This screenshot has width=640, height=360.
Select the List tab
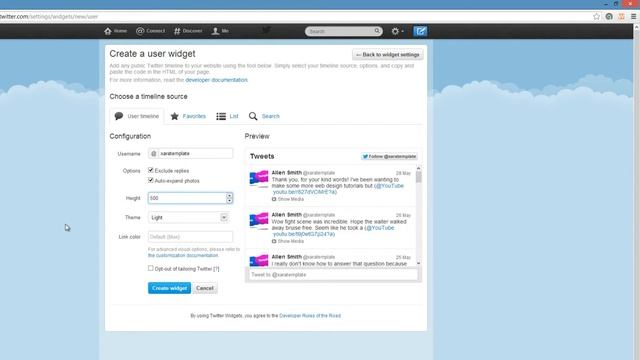(227, 116)
